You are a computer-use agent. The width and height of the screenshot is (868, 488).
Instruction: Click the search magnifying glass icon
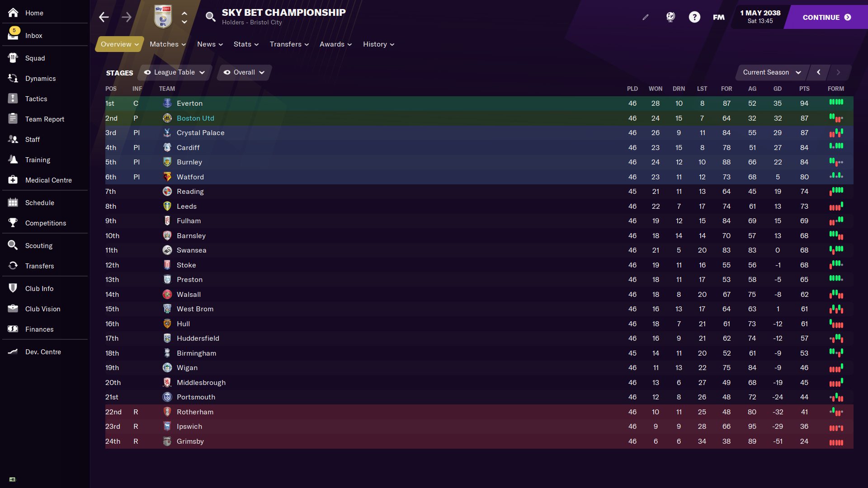point(210,17)
